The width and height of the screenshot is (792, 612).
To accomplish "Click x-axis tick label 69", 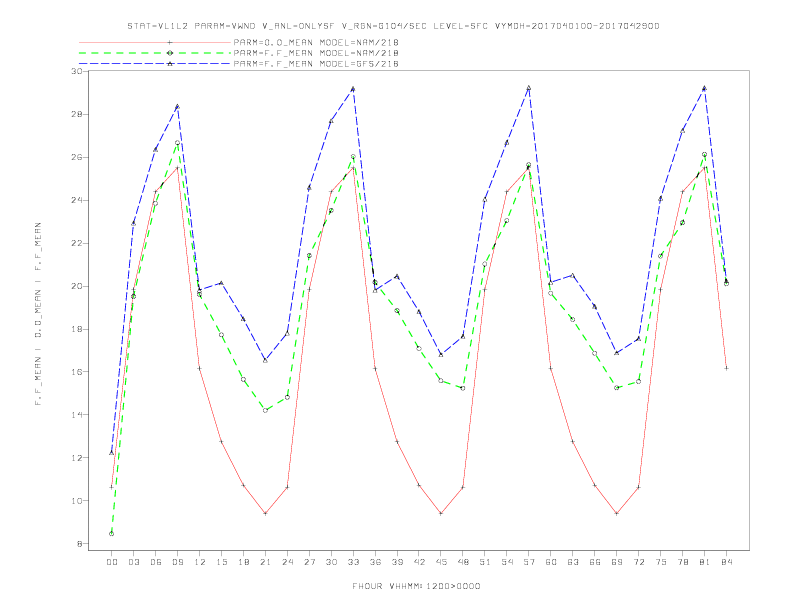I will click(617, 562).
